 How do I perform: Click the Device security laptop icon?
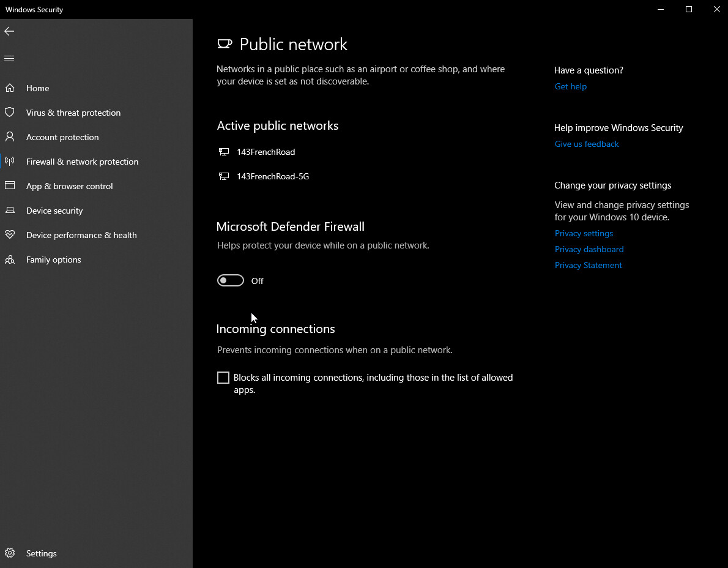10,211
